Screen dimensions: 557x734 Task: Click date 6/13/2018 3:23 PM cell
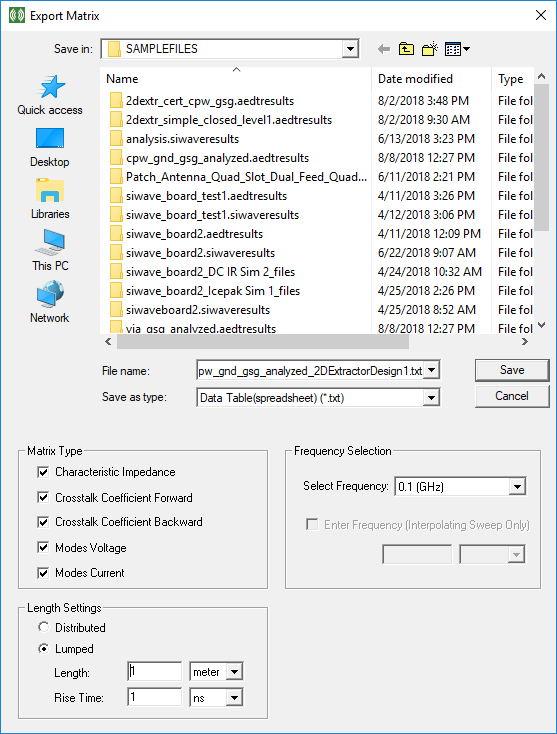point(426,139)
